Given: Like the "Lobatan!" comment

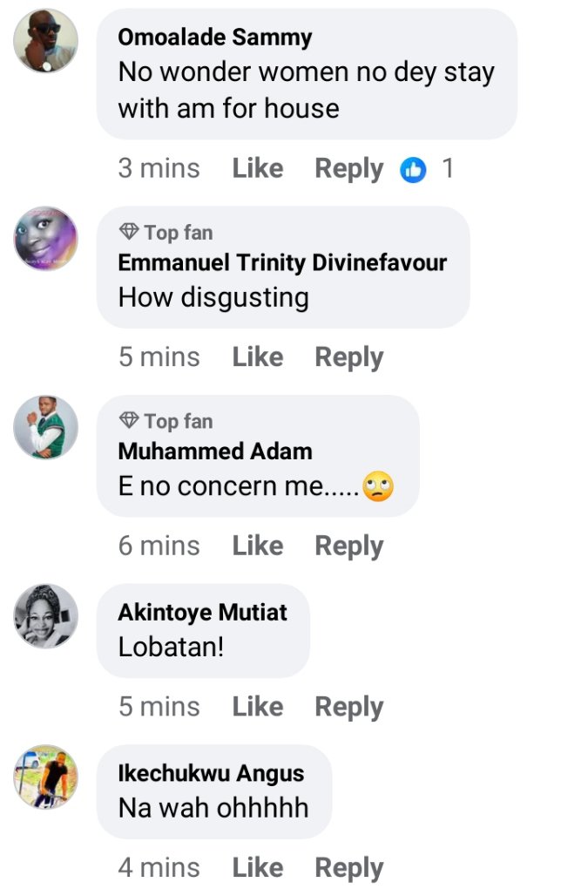Looking at the screenshot, I should [257, 707].
